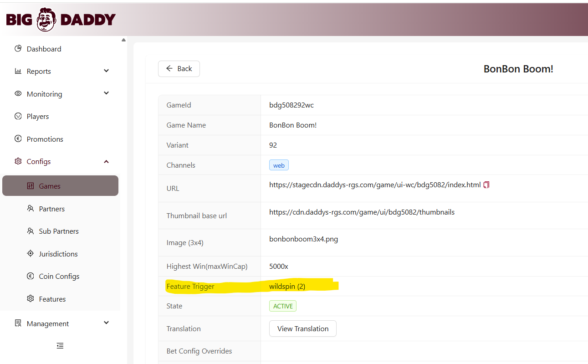Image resolution: width=588 pixels, height=364 pixels.
Task: Click the BonBon Boom! page title
Action: (x=518, y=69)
